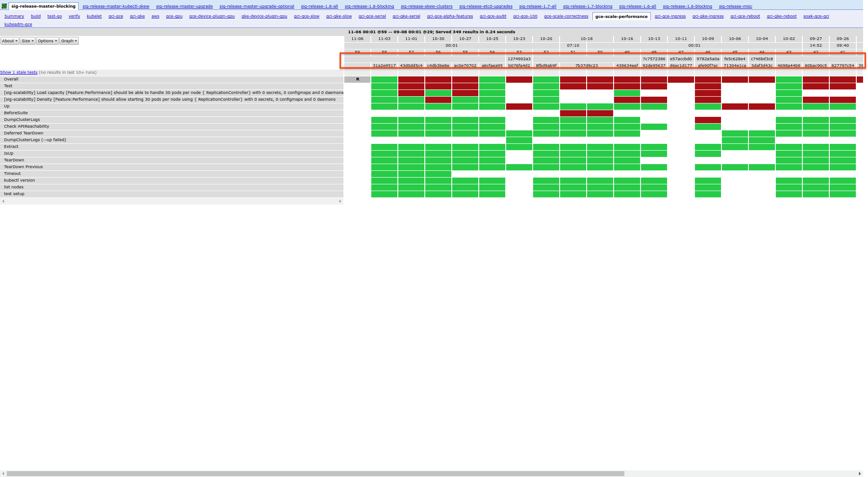Open the gci-gke-reboot test group
Image resolution: width=868 pixels, height=477 pixels.
[x=781, y=16]
